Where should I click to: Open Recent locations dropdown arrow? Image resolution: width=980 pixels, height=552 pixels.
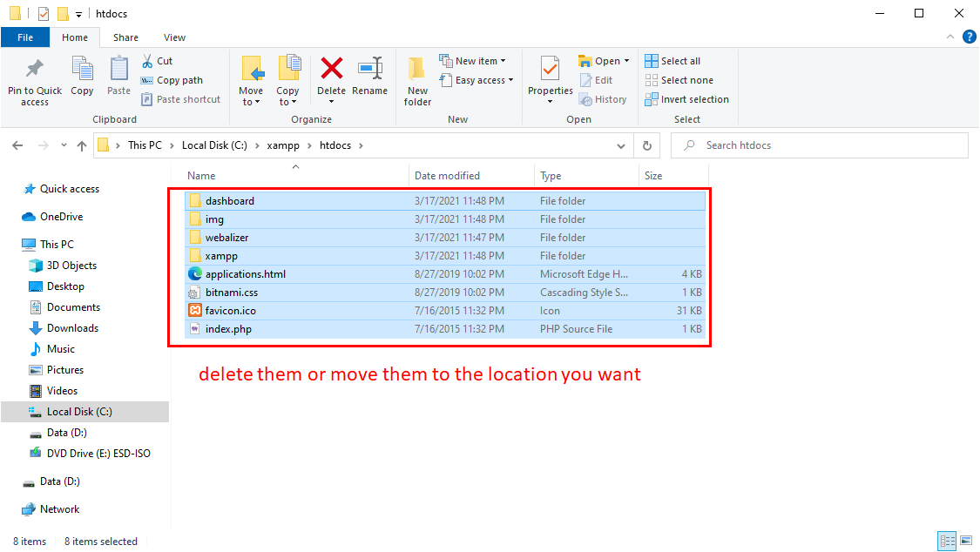[64, 145]
